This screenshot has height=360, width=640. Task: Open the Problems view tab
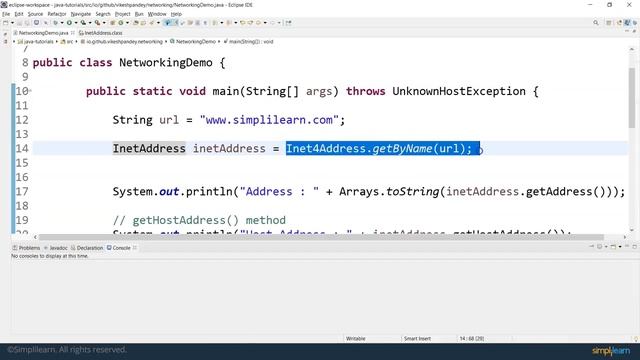pos(27,248)
